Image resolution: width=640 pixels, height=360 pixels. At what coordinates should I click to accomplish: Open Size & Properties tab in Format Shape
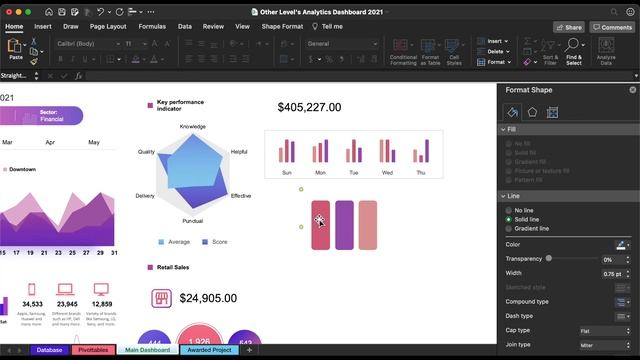[x=552, y=112]
